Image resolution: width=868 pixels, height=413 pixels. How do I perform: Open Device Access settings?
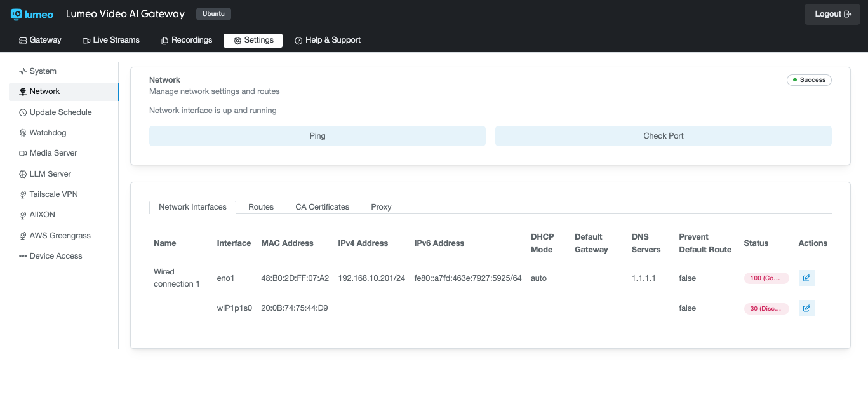coord(63,256)
